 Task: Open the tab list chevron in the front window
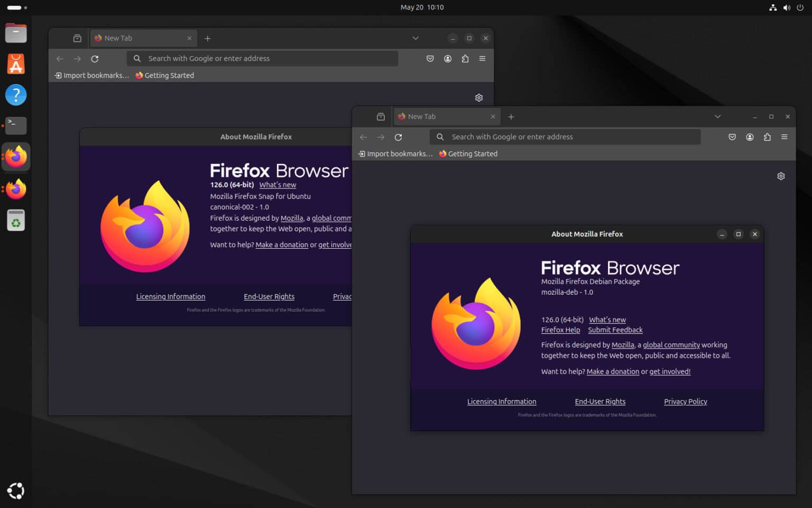(717, 116)
